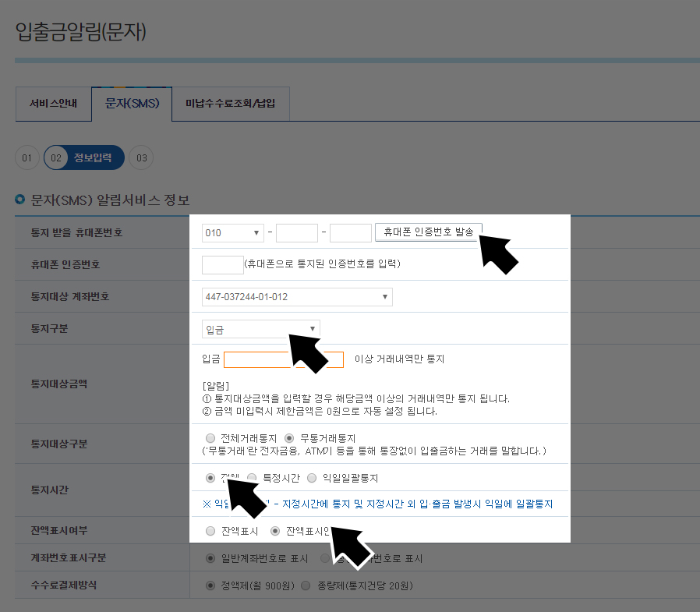This screenshot has width=700, height=612.
Task: Select 정액제(월 900원) fee option
Action: point(210,585)
